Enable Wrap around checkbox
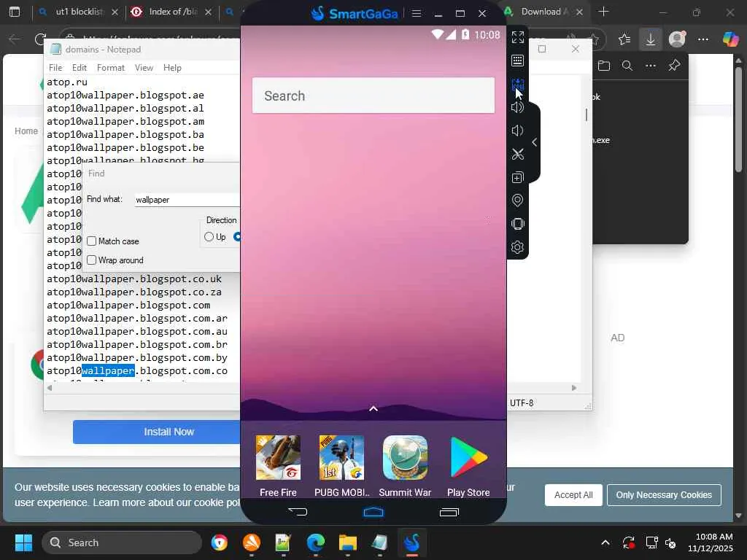This screenshot has height=560, width=747. tap(91, 260)
